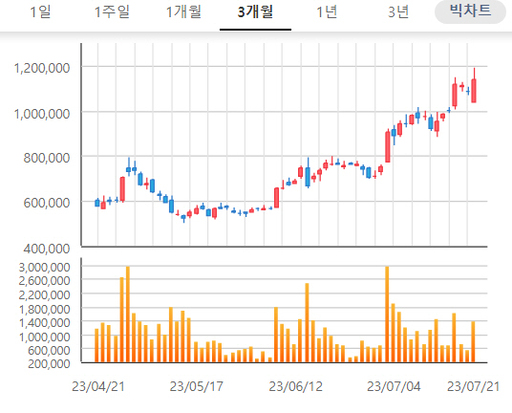Click the tall volume bar near 23/07/04
Image resolution: width=512 pixels, height=413 pixels.
pyautogui.click(x=387, y=314)
